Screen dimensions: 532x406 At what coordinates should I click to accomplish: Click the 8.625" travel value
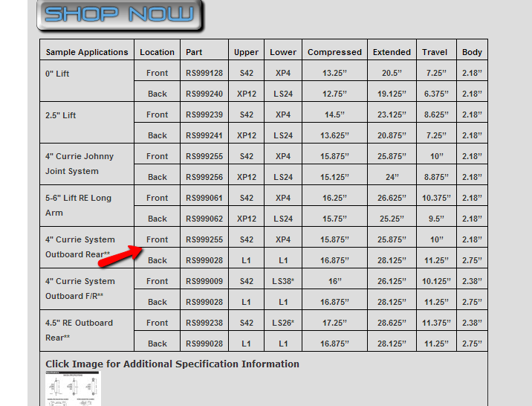click(x=436, y=115)
